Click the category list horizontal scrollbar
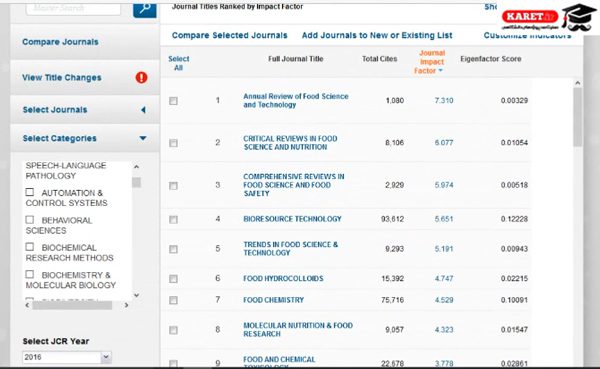The height and width of the screenshot is (369, 600). 72,305
